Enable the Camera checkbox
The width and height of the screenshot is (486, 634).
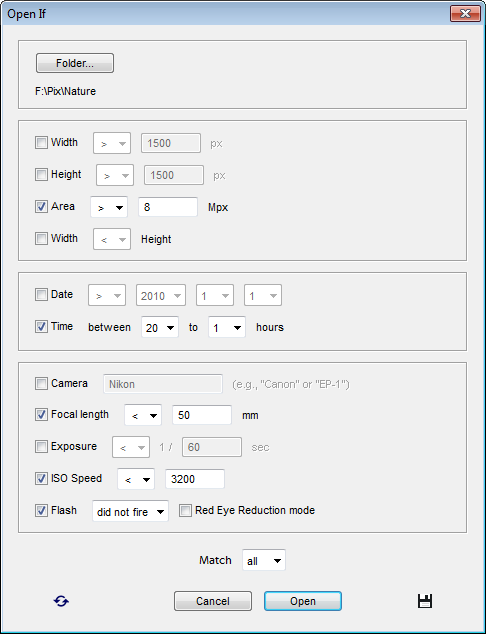point(41,383)
